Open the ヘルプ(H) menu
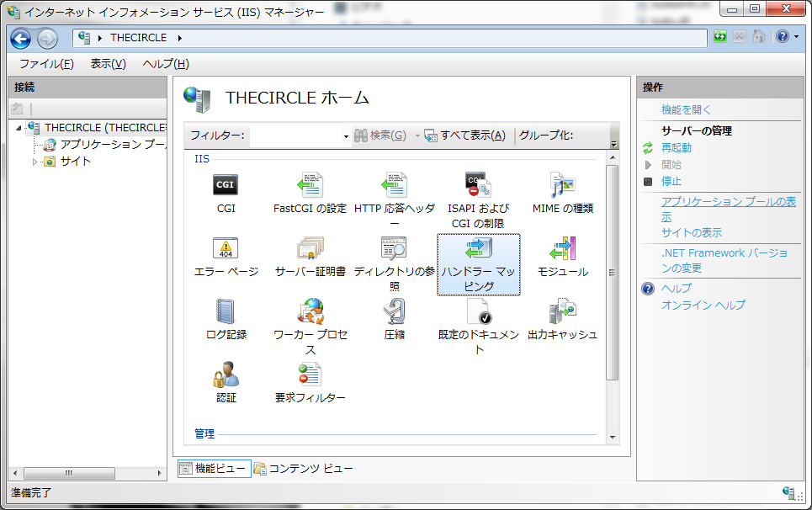This screenshot has height=510, width=812. tap(166, 64)
